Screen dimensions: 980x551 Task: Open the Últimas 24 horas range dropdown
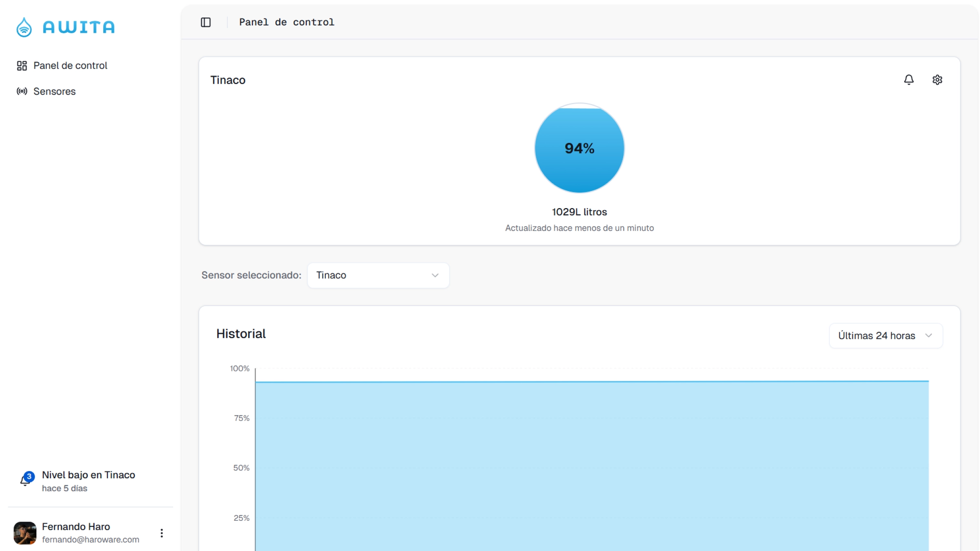tap(886, 336)
